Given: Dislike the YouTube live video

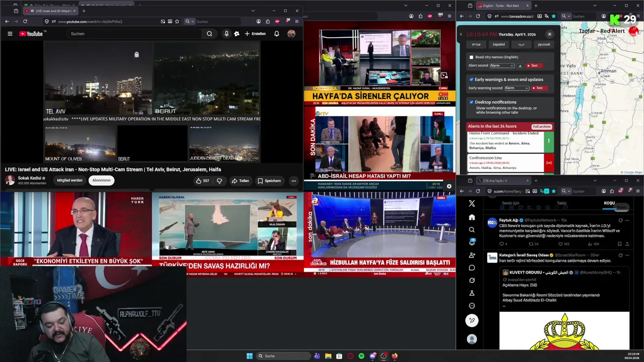Looking at the screenshot, I should 219,180.
